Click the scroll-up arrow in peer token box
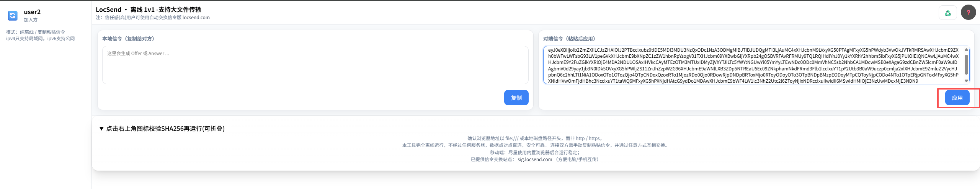The width and height of the screenshot is (980, 189). (966, 50)
